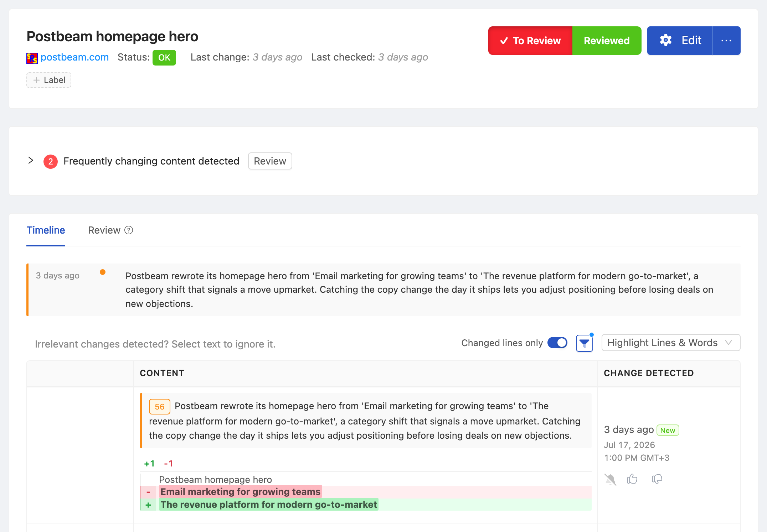Click the help icon beside Review tab
The image size is (767, 532).
[x=129, y=230]
